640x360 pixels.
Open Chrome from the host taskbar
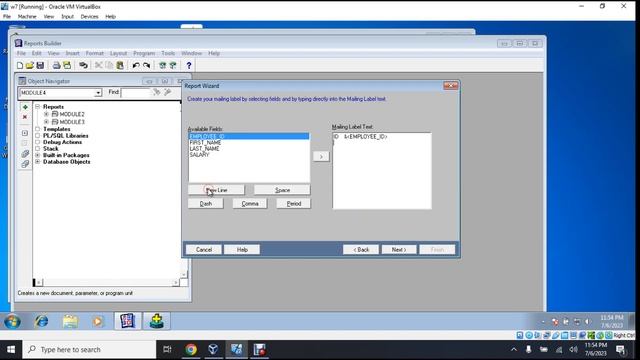tap(191, 349)
